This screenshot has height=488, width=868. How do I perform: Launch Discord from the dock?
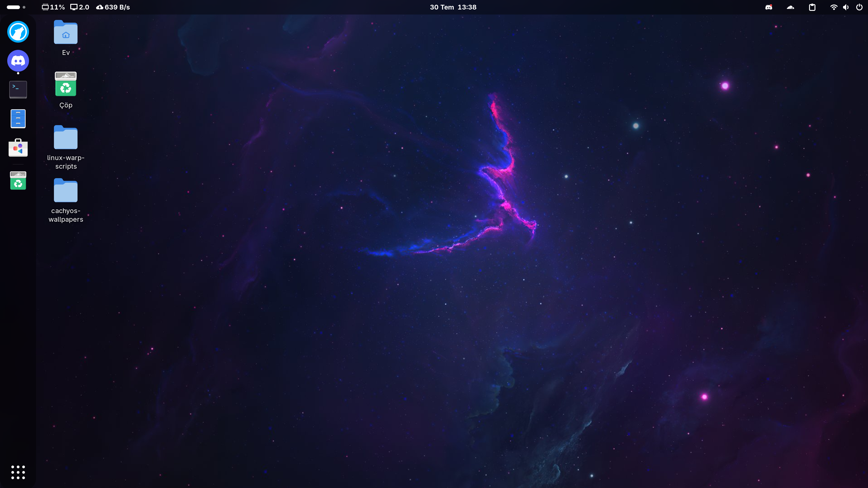click(x=18, y=61)
